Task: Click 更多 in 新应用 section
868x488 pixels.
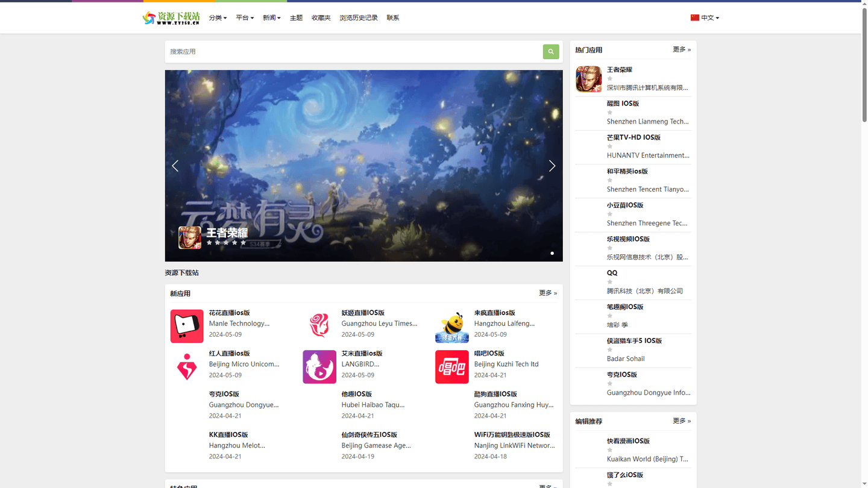Action: (x=548, y=293)
